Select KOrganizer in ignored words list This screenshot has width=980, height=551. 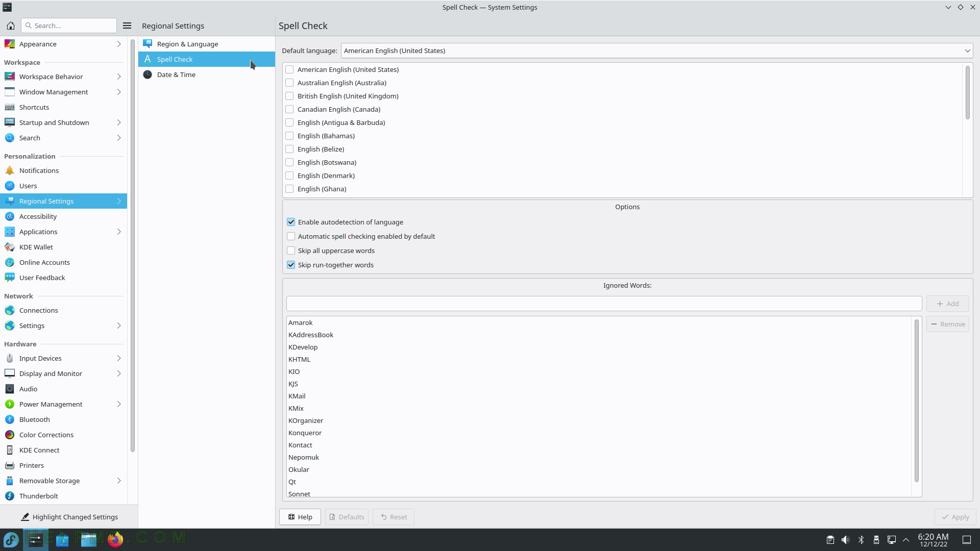pos(306,420)
